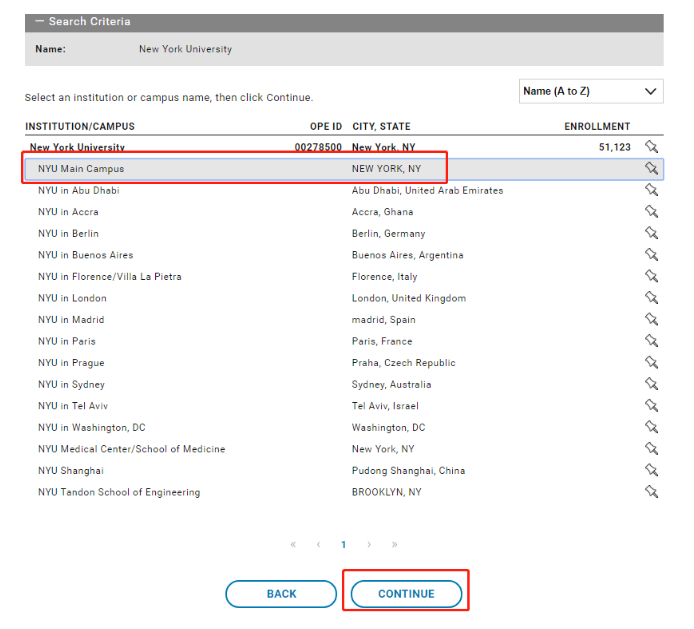This screenshot has width=694, height=629.
Task: Open the Name (A to Z) sort dropdown
Action: (x=591, y=91)
